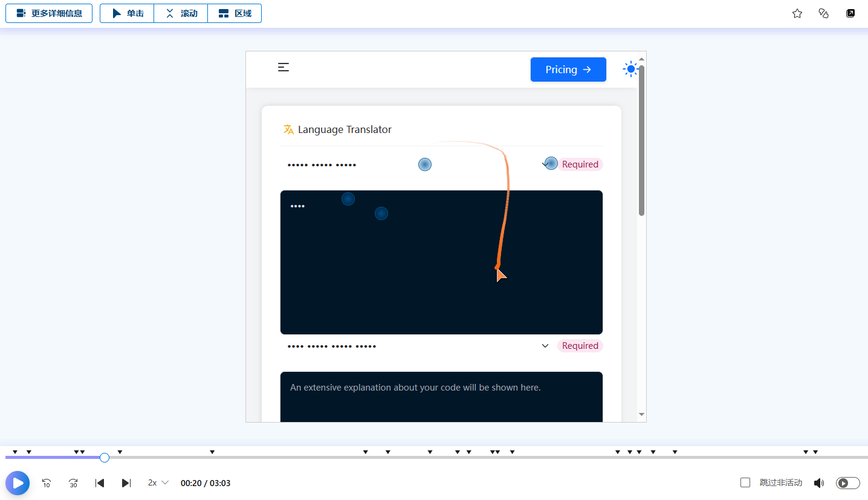Screen dimensions: 868x500
Task: Skip forward 30 seconds
Action: pyautogui.click(x=73, y=483)
